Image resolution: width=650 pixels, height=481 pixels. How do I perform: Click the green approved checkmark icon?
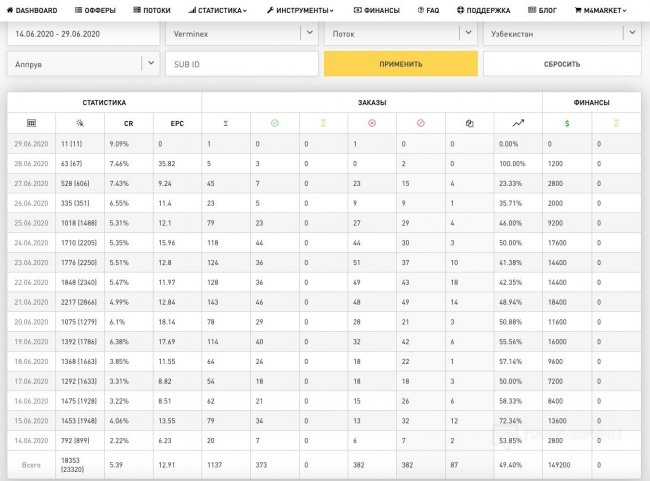click(x=274, y=123)
